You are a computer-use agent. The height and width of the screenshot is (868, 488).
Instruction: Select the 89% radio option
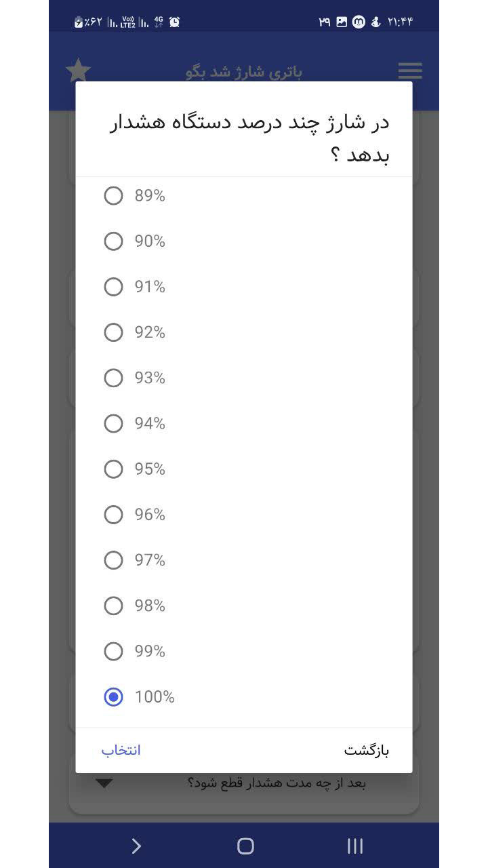coord(113,196)
